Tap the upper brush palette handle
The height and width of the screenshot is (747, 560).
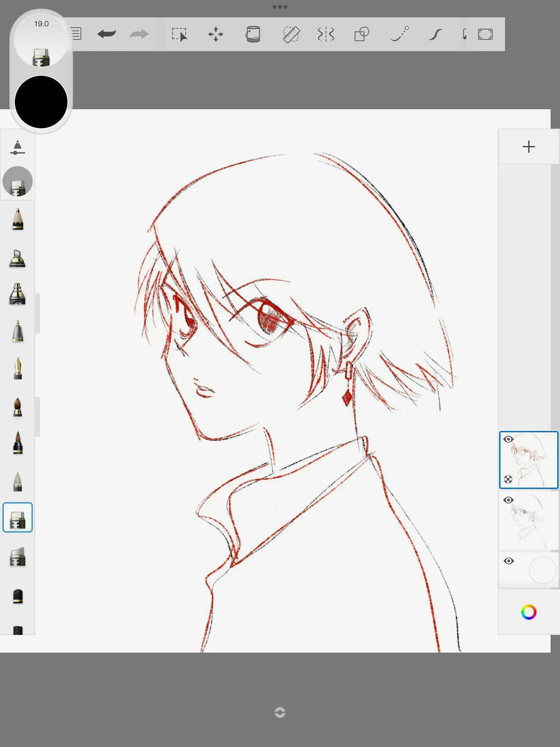[x=38, y=314]
